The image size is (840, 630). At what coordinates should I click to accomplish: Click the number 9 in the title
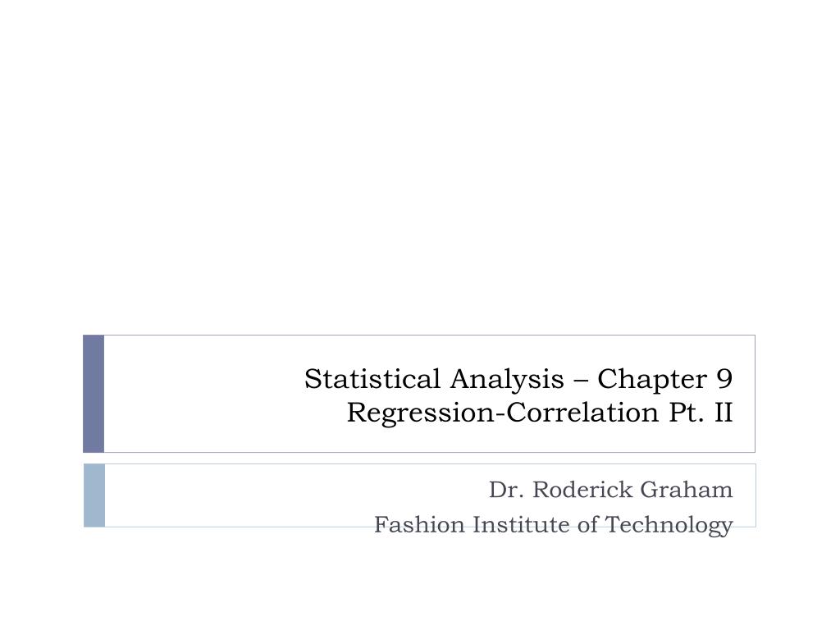[x=724, y=379]
